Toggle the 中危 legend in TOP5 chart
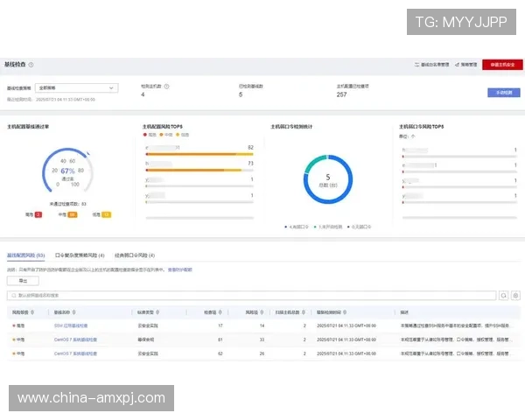 tap(164, 136)
